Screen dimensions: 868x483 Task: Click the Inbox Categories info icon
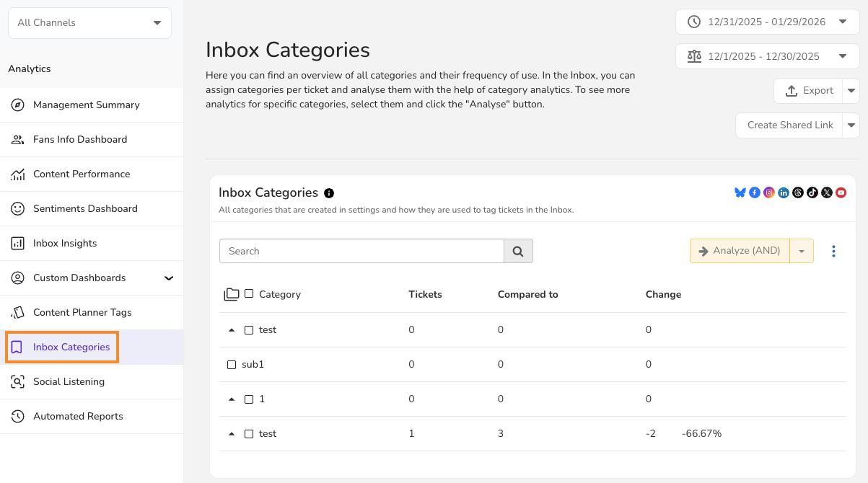click(x=329, y=193)
